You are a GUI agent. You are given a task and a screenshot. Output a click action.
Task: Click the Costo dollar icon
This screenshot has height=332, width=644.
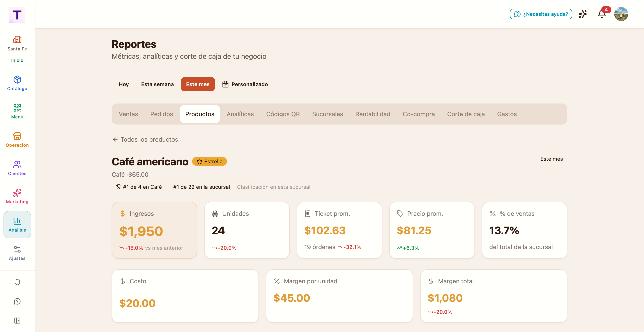coord(122,281)
